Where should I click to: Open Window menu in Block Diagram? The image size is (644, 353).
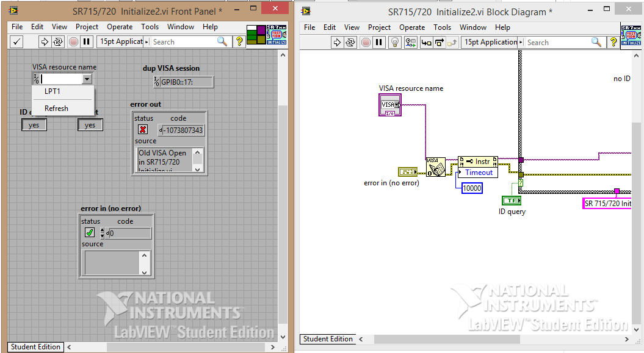tap(472, 27)
